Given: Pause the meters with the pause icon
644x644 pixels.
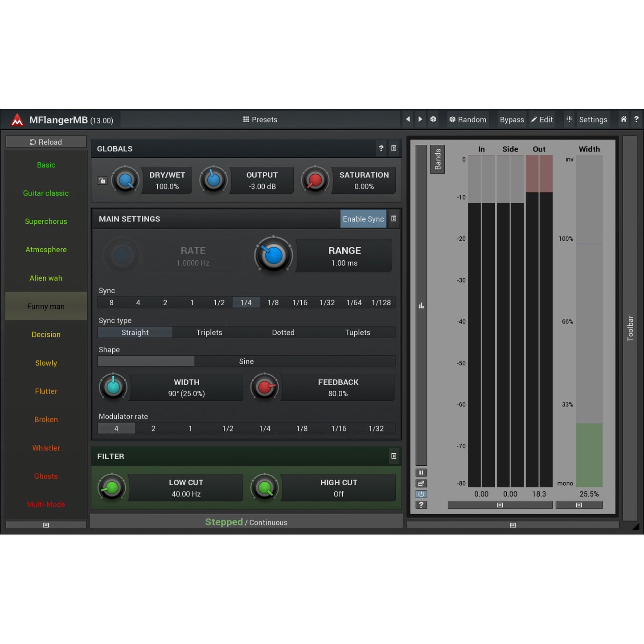Looking at the screenshot, I should click(421, 473).
